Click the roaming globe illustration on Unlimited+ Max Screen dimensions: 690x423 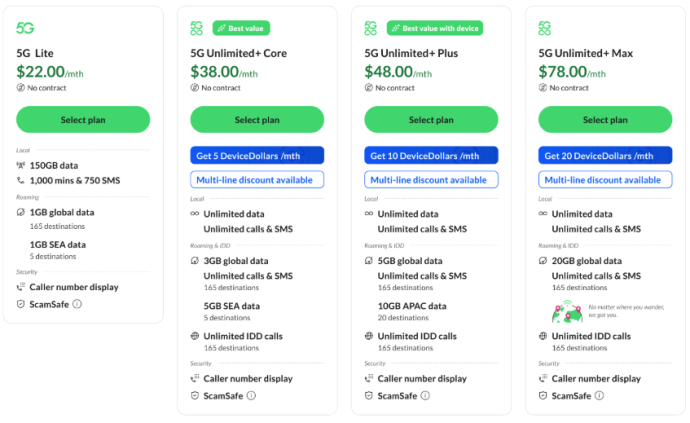click(566, 311)
